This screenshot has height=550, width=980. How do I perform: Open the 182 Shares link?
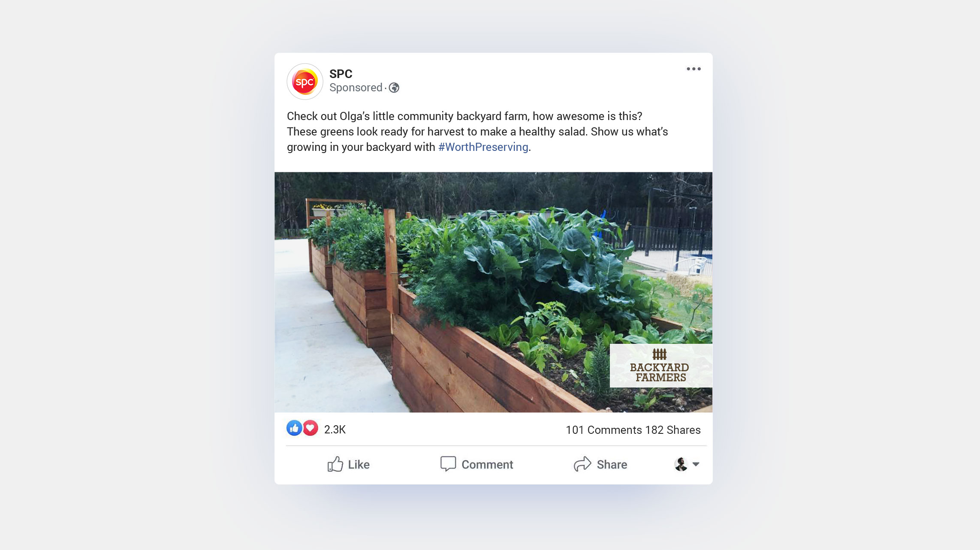point(673,430)
